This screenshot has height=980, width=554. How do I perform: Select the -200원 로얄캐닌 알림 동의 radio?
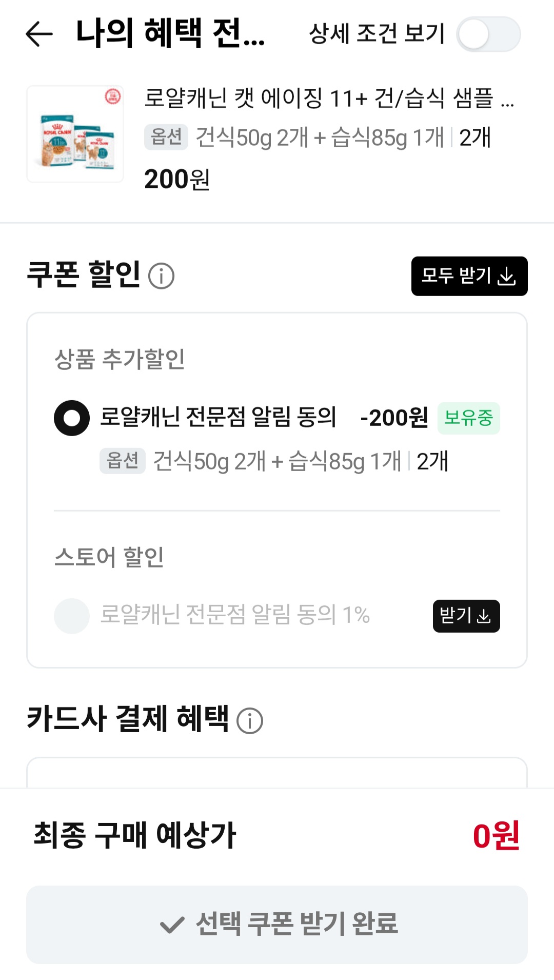72,418
